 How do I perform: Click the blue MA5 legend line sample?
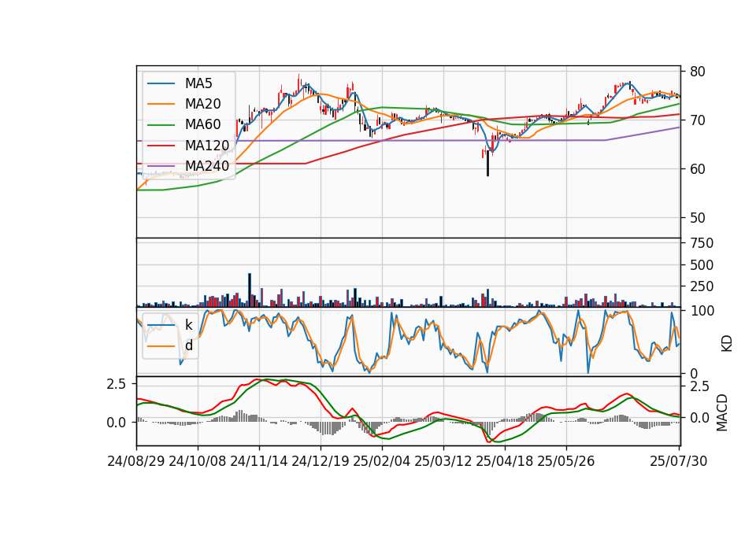point(161,83)
